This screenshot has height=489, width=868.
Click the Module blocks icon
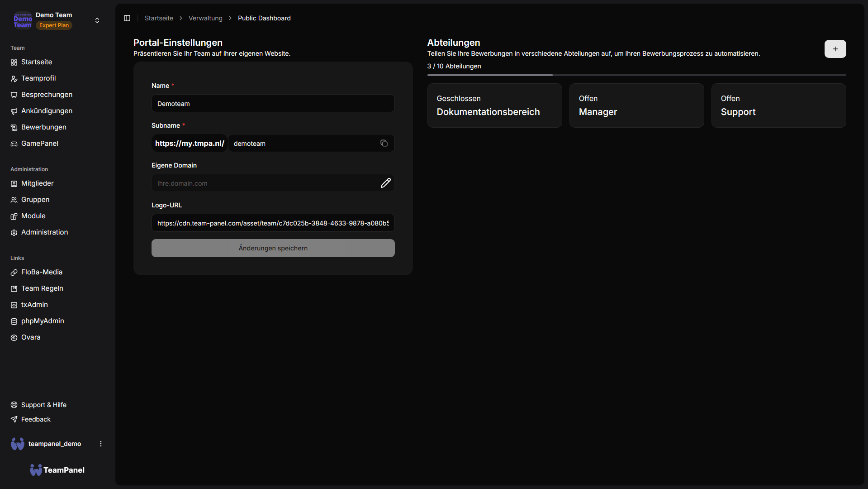coord(14,216)
